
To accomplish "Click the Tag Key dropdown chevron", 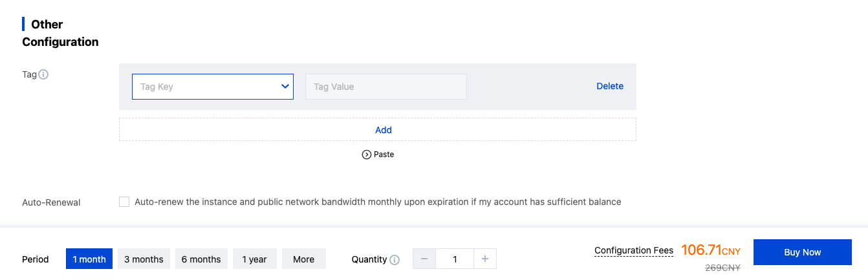I will (285, 87).
